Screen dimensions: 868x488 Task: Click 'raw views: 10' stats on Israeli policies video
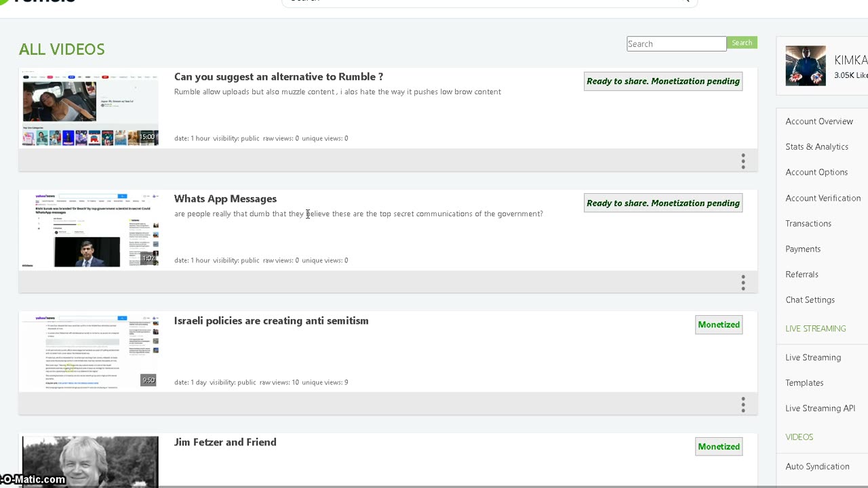pyautogui.click(x=279, y=382)
